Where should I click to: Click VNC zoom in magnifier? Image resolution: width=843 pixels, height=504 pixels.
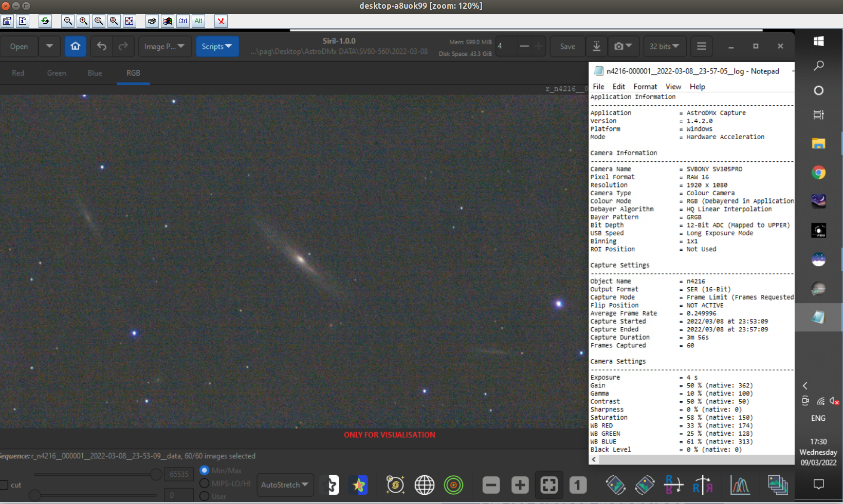pyautogui.click(x=83, y=21)
